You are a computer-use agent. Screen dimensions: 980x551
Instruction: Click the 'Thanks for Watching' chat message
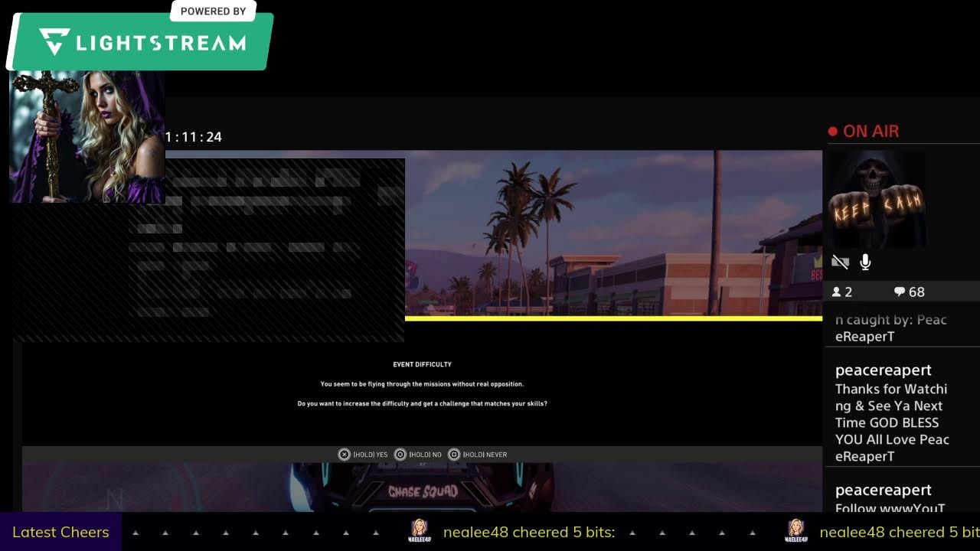[892, 422]
